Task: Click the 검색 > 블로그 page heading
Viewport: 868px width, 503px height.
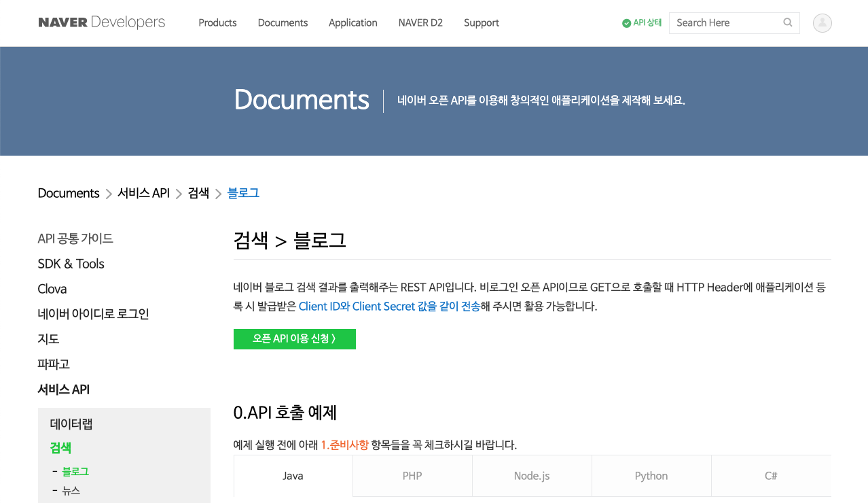Action: (290, 241)
